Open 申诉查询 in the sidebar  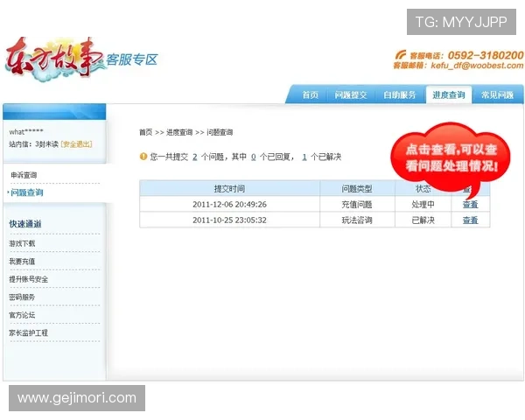24,175
